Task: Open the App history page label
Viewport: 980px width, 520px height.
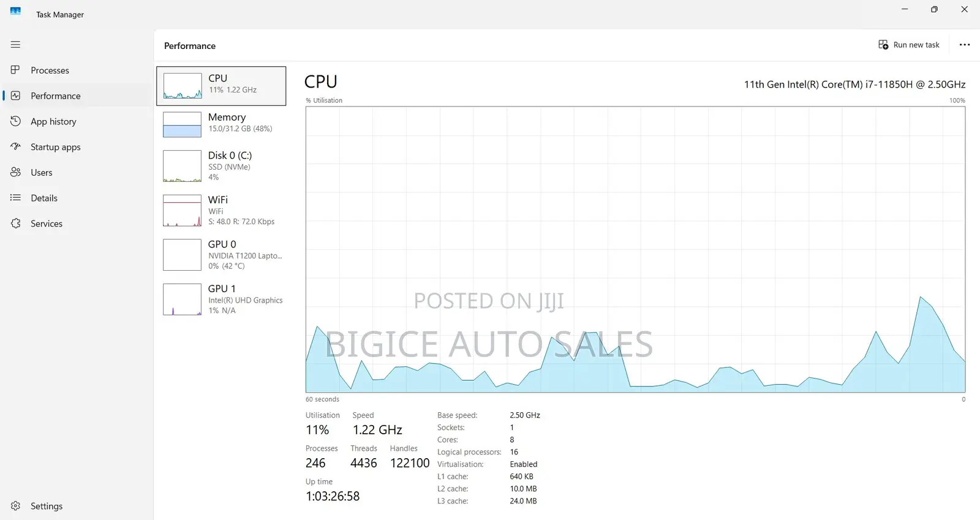Action: pyautogui.click(x=53, y=121)
